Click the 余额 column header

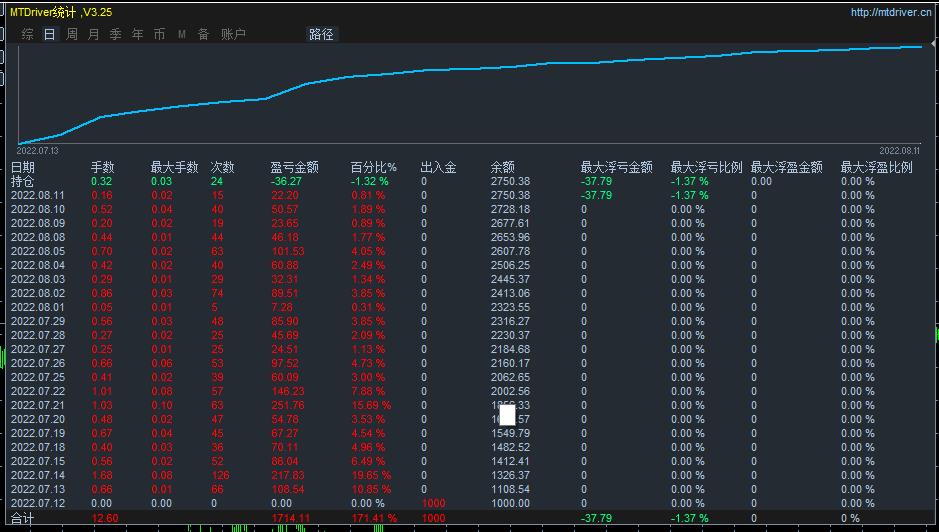point(502,167)
